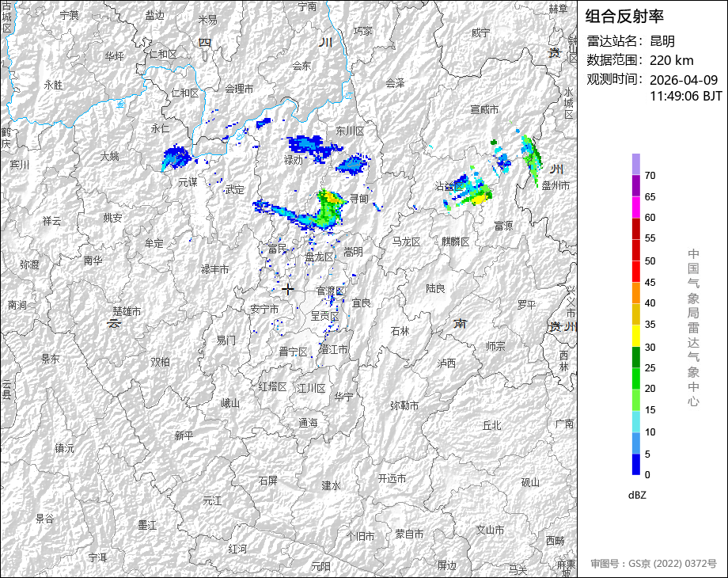Click the observation date 2026-04-09
This screenshot has height=578, width=728.
pyautogui.click(x=684, y=80)
